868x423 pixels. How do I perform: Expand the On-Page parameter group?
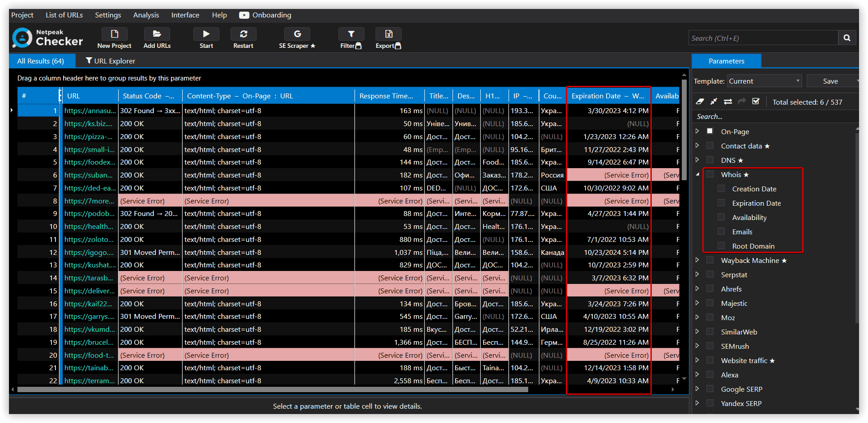pos(697,131)
